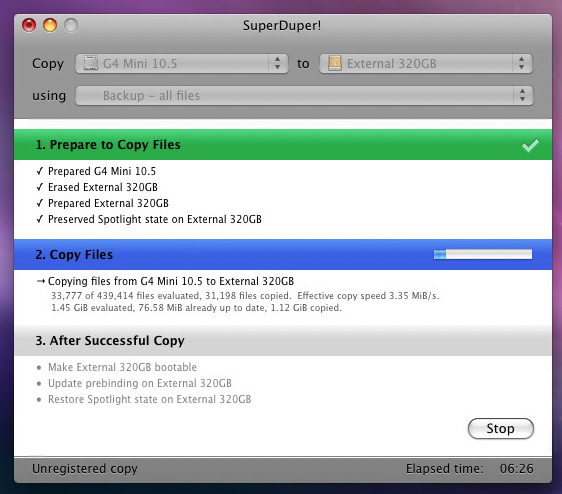The image size is (562, 494).
Task: Click Copying files from G4 Mini line
Action: 171,281
